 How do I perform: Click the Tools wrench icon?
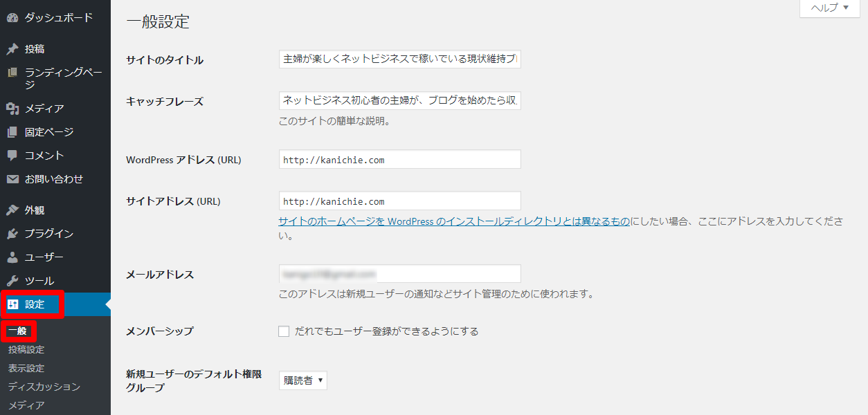[x=12, y=281]
